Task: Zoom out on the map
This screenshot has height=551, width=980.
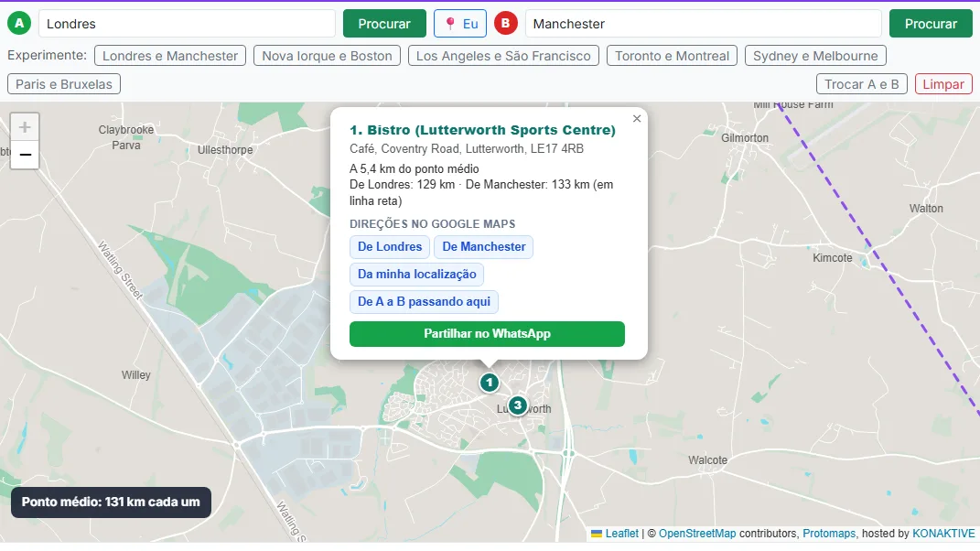Action: pos(25,155)
